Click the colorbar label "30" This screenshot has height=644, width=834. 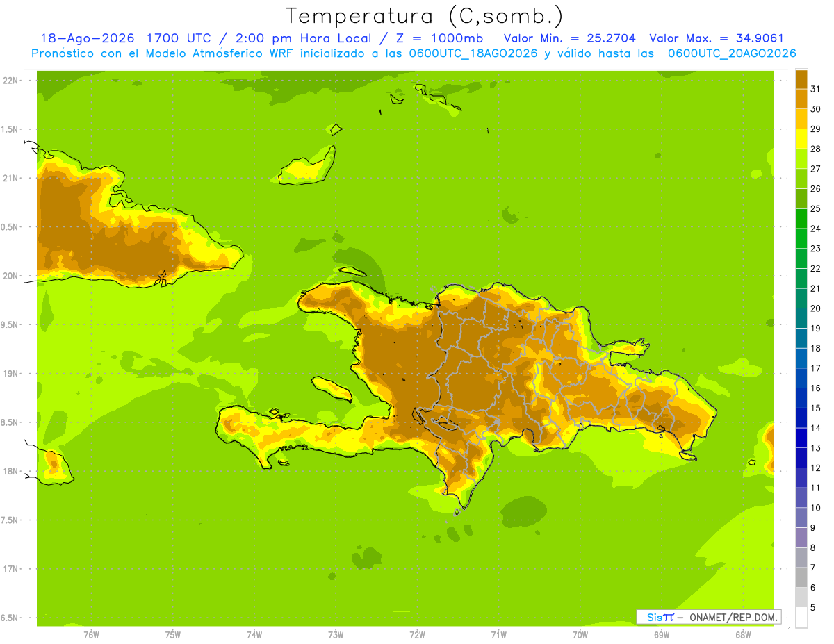(x=816, y=109)
